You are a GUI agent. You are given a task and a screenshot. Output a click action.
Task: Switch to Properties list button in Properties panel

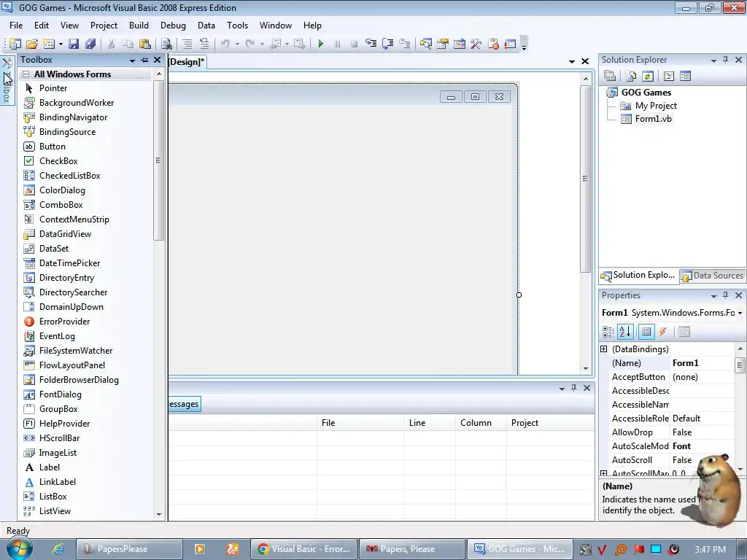point(646,332)
